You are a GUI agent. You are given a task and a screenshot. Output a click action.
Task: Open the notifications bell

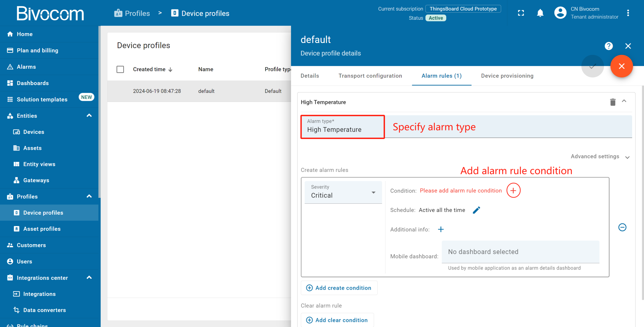(540, 13)
